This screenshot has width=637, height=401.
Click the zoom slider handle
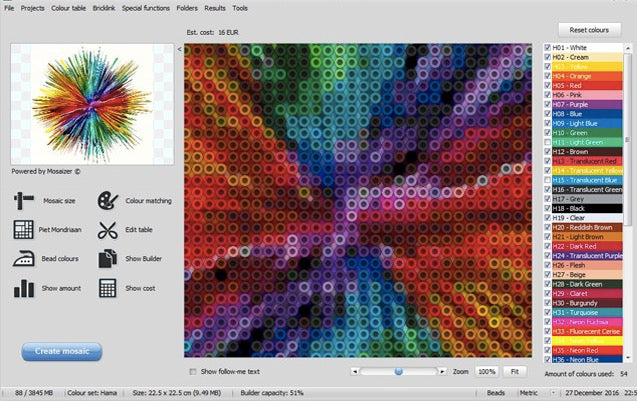pos(399,371)
